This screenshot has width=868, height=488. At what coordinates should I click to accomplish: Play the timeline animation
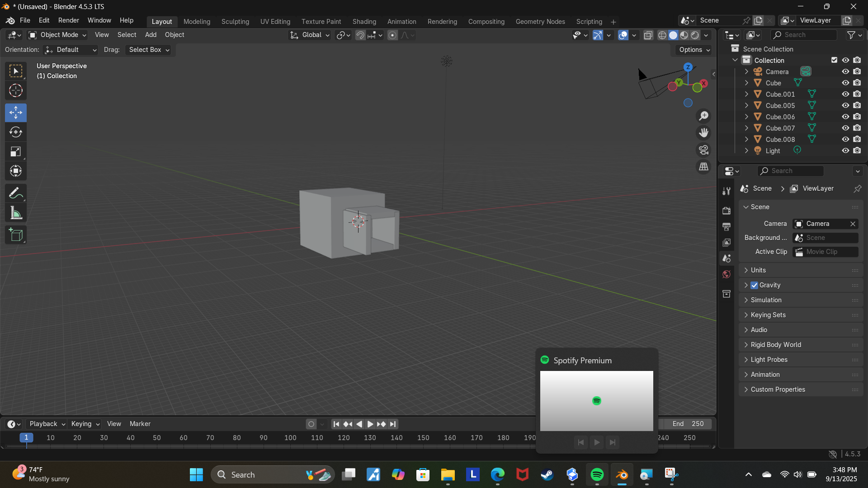(370, 424)
